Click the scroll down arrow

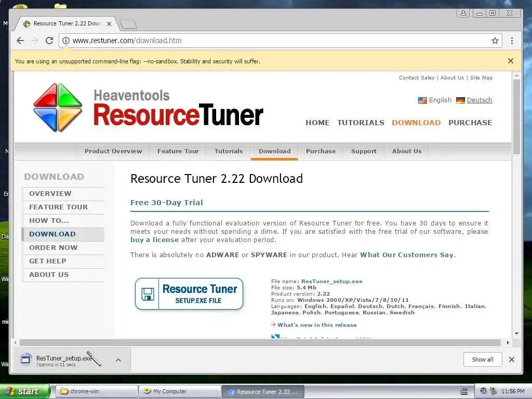pos(516,334)
